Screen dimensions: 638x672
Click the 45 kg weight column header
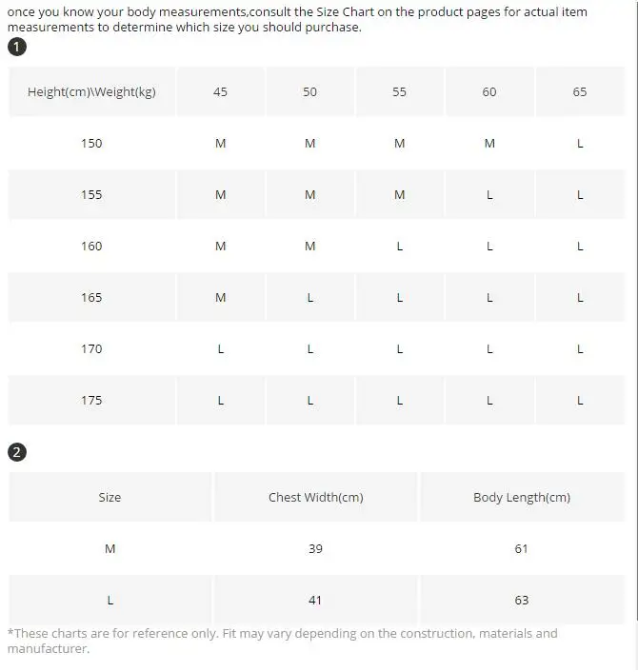tap(220, 91)
